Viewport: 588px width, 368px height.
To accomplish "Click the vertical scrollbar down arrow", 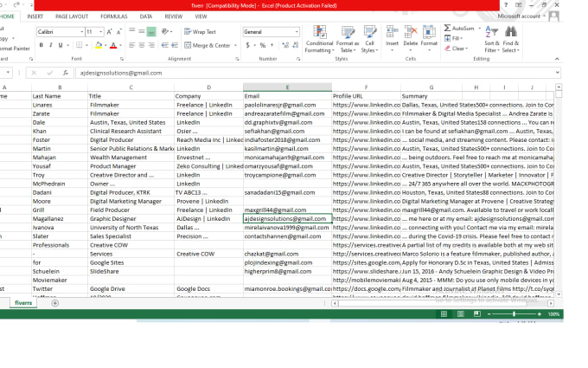I will click(x=559, y=294).
